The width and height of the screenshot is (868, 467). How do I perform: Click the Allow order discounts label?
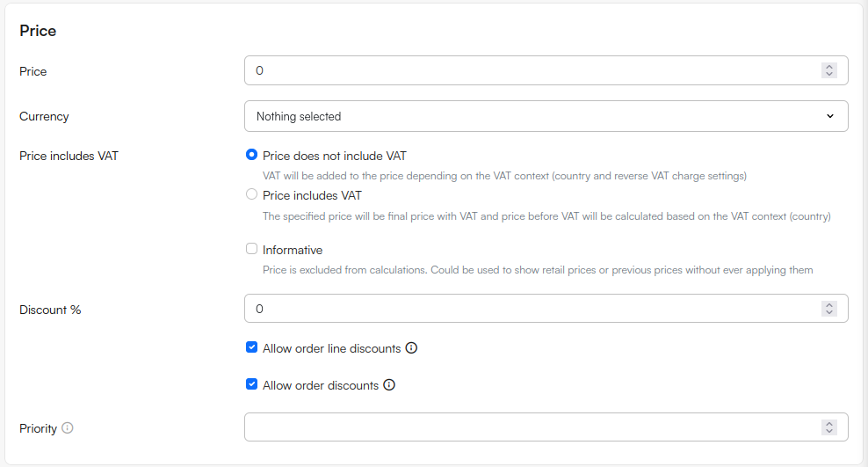(x=321, y=385)
